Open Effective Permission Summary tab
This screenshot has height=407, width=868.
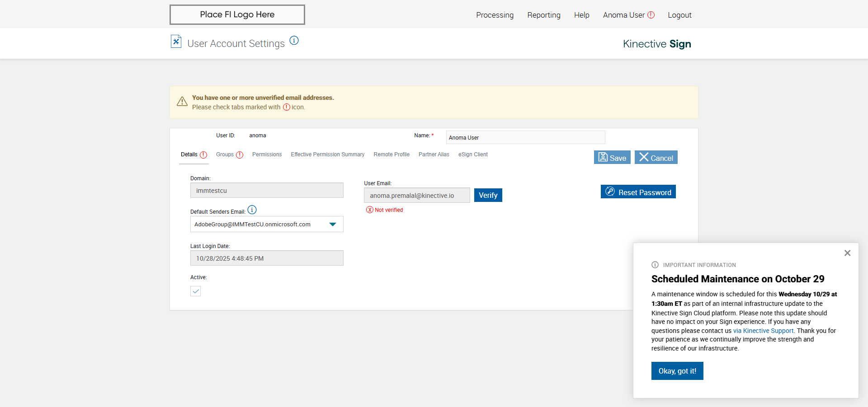[327, 154]
